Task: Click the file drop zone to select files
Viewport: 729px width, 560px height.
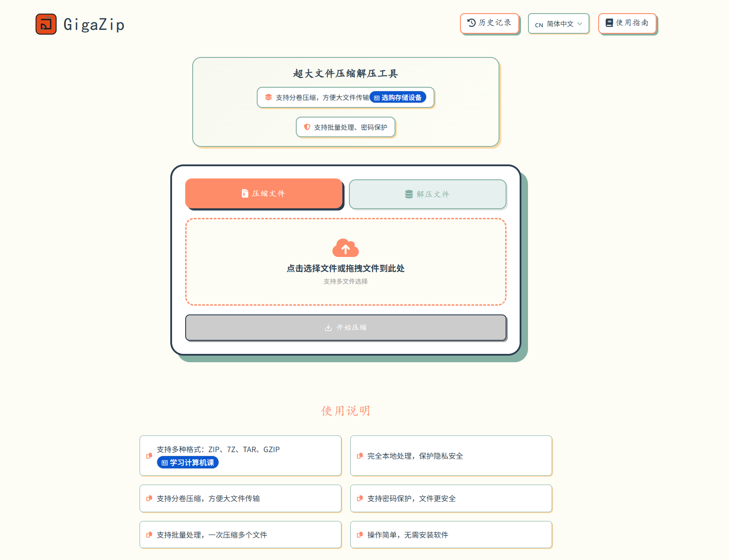Action: [346, 262]
